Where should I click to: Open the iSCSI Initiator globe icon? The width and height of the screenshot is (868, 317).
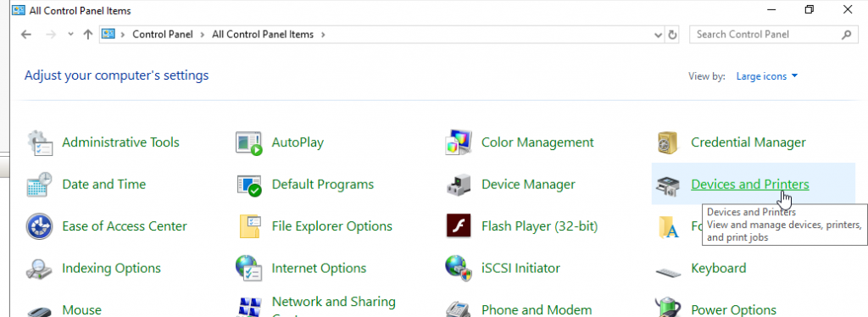pyautogui.click(x=459, y=269)
